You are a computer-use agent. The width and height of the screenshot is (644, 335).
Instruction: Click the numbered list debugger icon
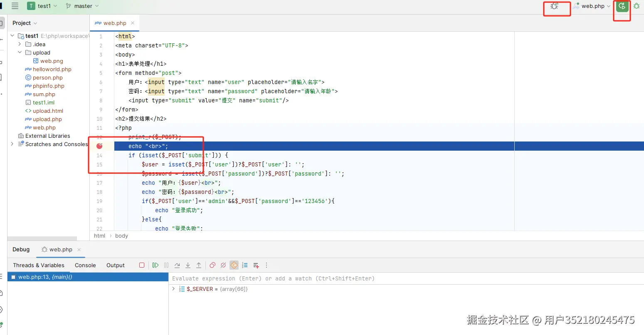pyautogui.click(x=245, y=265)
